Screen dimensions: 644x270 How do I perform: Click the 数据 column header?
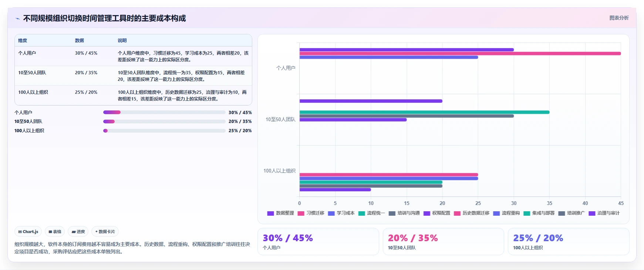pyautogui.click(x=80, y=41)
